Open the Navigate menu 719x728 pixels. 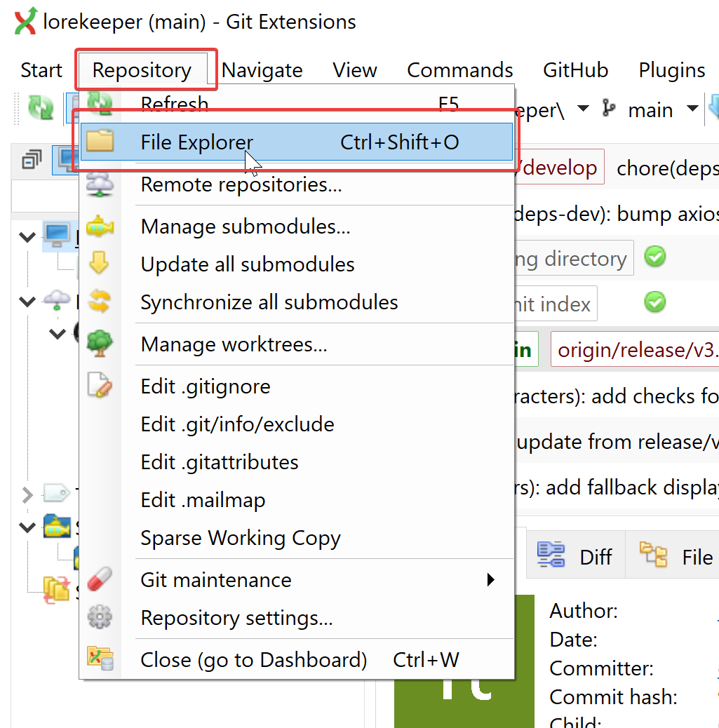pos(262,70)
